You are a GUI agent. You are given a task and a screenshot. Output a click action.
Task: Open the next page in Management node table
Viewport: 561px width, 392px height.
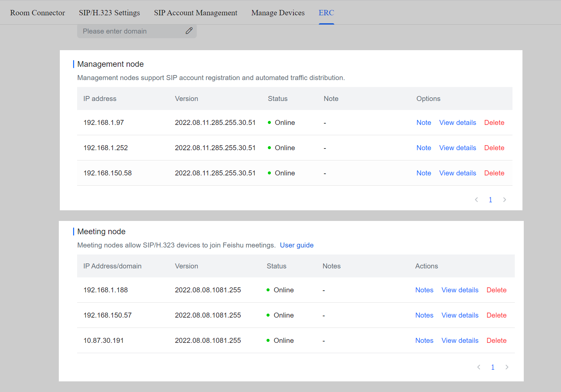coord(505,200)
